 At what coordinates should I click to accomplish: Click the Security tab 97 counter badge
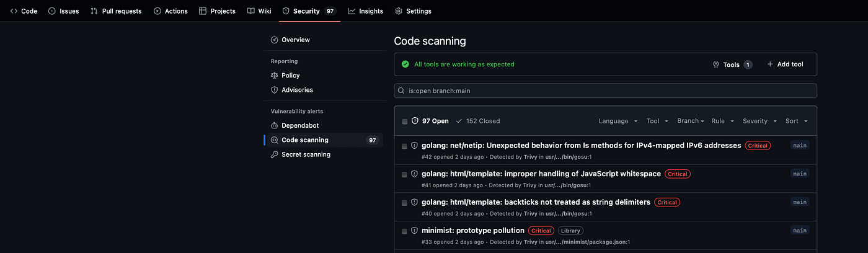pos(330,11)
